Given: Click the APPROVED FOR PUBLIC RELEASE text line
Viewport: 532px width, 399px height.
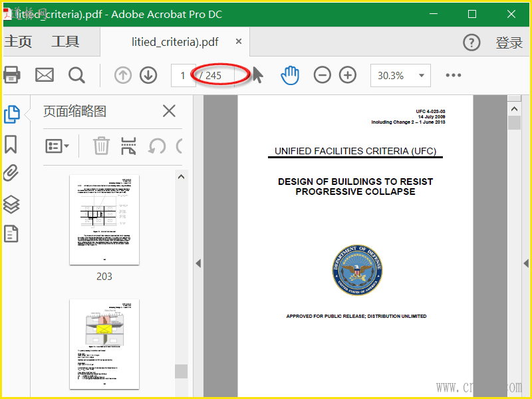Looking at the screenshot, I should [x=356, y=317].
